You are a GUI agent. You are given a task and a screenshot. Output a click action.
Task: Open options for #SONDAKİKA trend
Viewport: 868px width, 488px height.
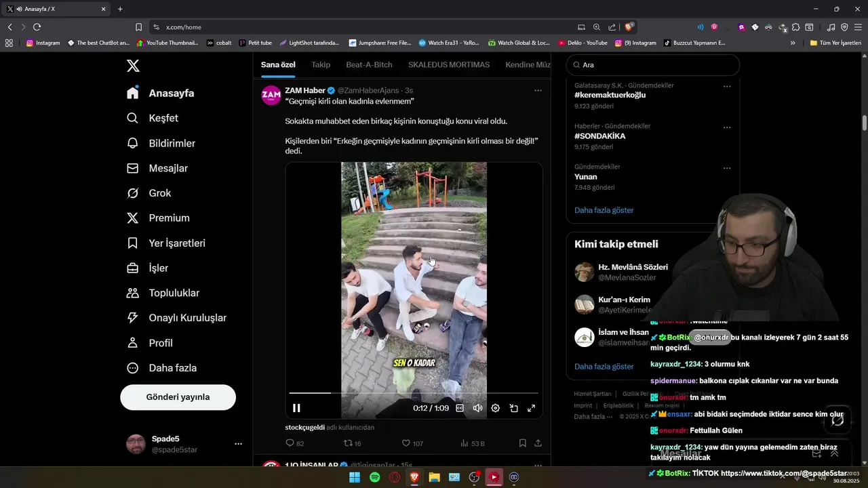pos(727,127)
